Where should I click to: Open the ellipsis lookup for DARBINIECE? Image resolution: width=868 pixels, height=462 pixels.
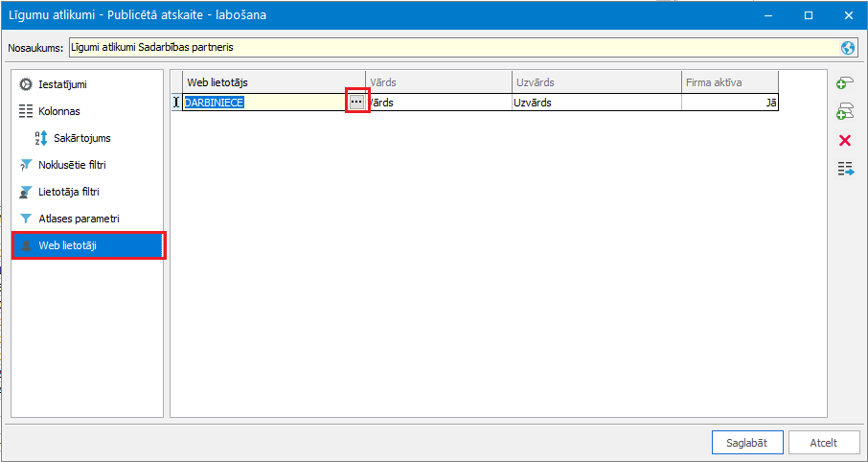356,103
